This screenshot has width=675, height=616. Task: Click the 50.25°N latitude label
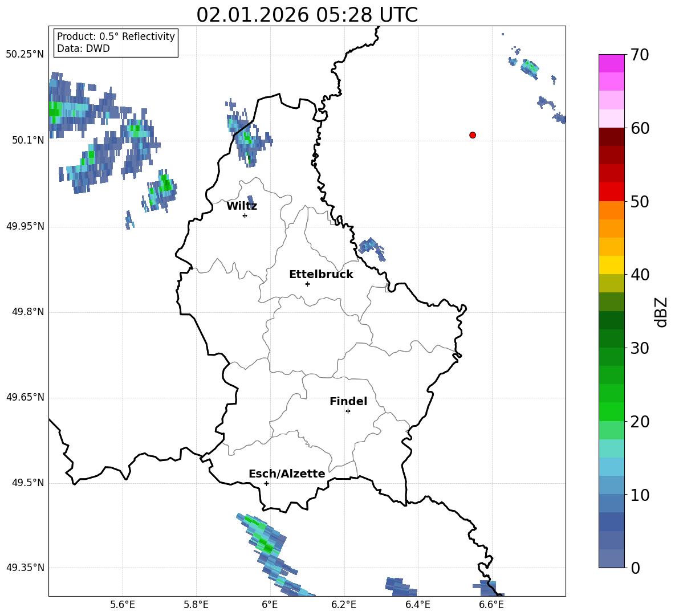[25, 55]
